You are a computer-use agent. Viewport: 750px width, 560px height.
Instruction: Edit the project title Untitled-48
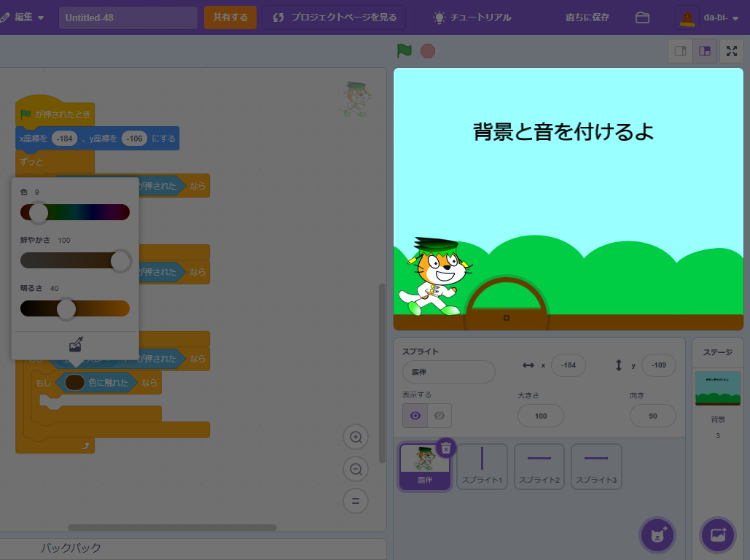[128, 17]
